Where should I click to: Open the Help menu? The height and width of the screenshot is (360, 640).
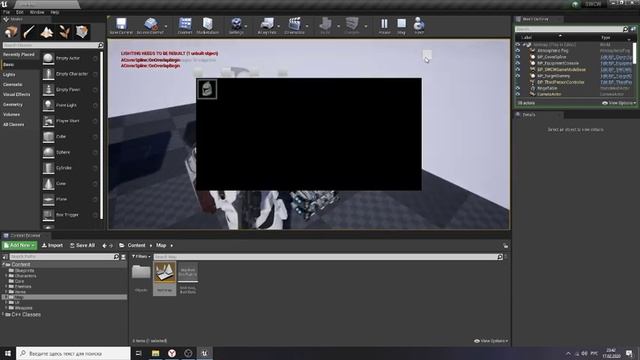coord(55,12)
